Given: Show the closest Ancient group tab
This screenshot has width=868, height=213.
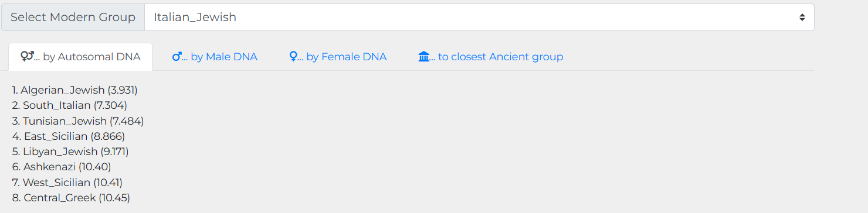Looking at the screenshot, I should click(x=490, y=57).
